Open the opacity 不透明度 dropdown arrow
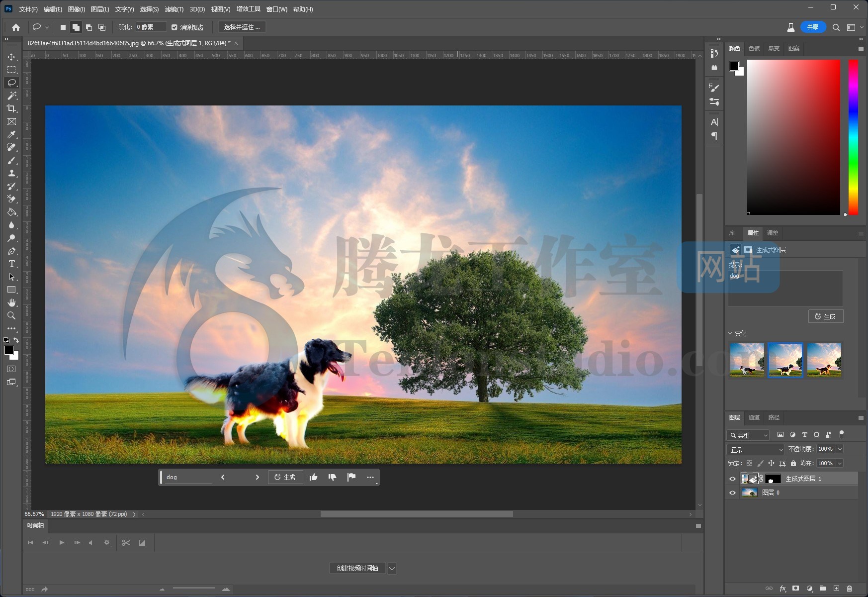This screenshot has height=597, width=868. click(840, 449)
